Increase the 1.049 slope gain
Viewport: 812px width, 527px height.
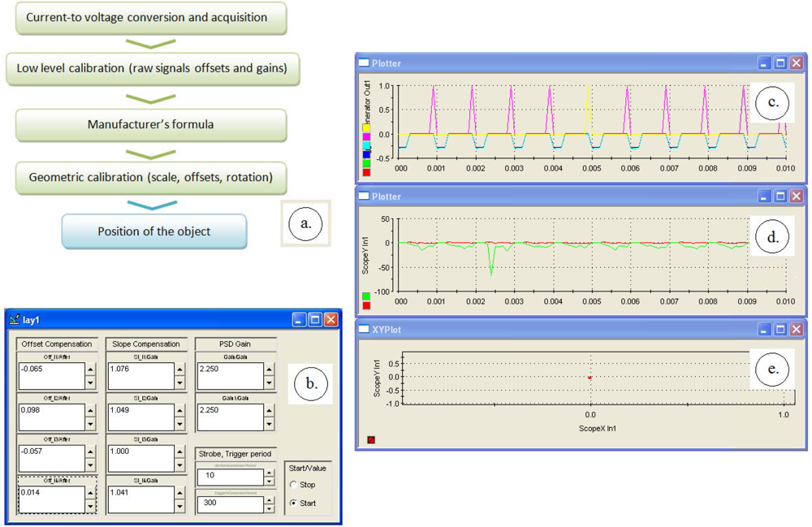click(179, 411)
